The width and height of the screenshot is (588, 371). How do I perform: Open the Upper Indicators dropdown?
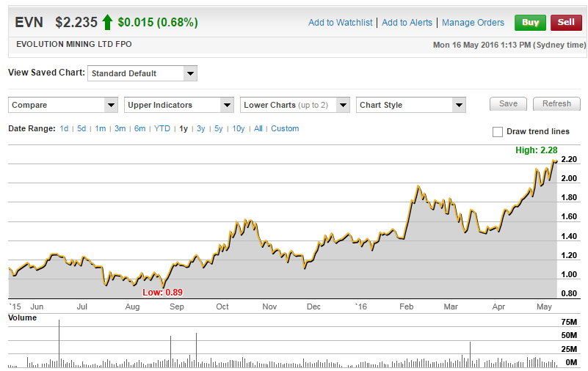[x=179, y=105]
